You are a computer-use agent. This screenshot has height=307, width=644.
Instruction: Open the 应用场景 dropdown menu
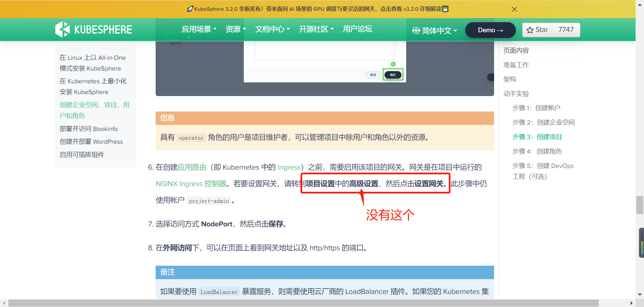(199, 29)
